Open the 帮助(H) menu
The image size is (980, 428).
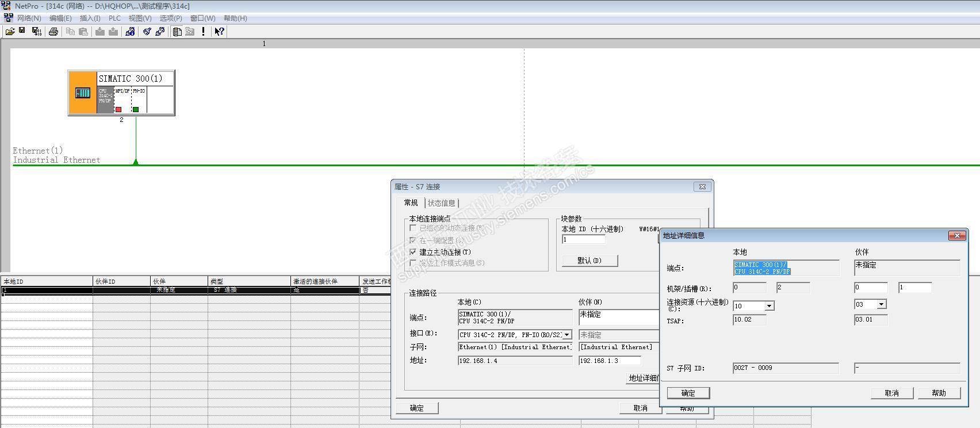(x=235, y=18)
